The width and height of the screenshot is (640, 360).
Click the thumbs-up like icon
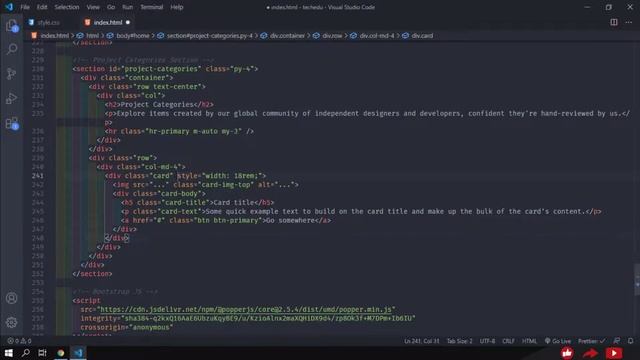pyautogui.click(x=567, y=353)
